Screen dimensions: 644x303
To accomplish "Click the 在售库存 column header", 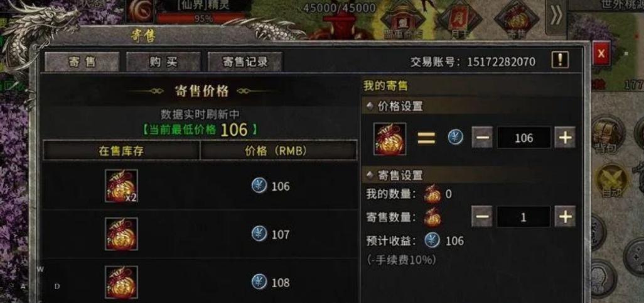I will 122,151.
